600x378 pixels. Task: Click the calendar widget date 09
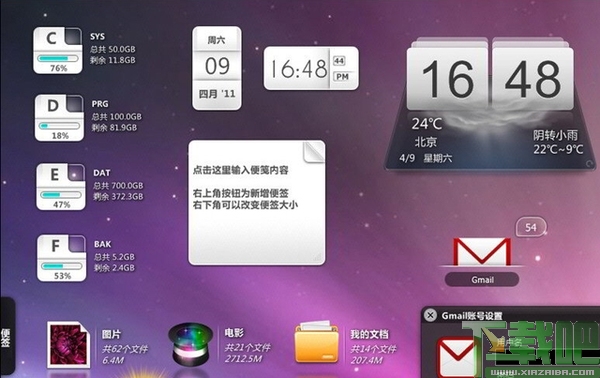(217, 66)
